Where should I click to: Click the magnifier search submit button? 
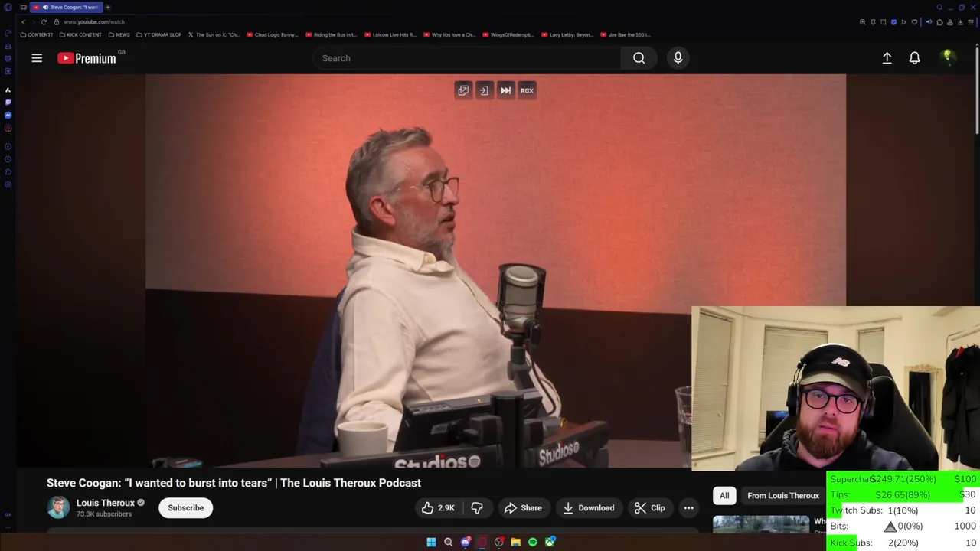[x=639, y=58]
